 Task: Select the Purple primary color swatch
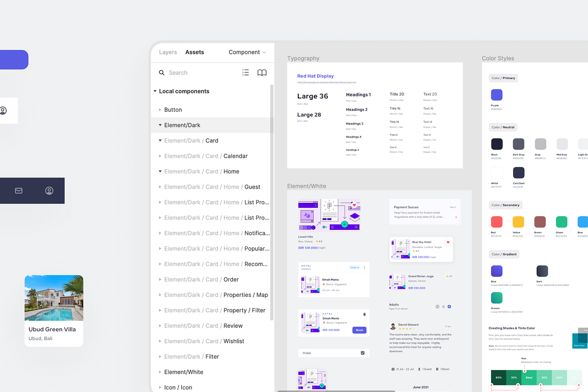click(x=496, y=95)
